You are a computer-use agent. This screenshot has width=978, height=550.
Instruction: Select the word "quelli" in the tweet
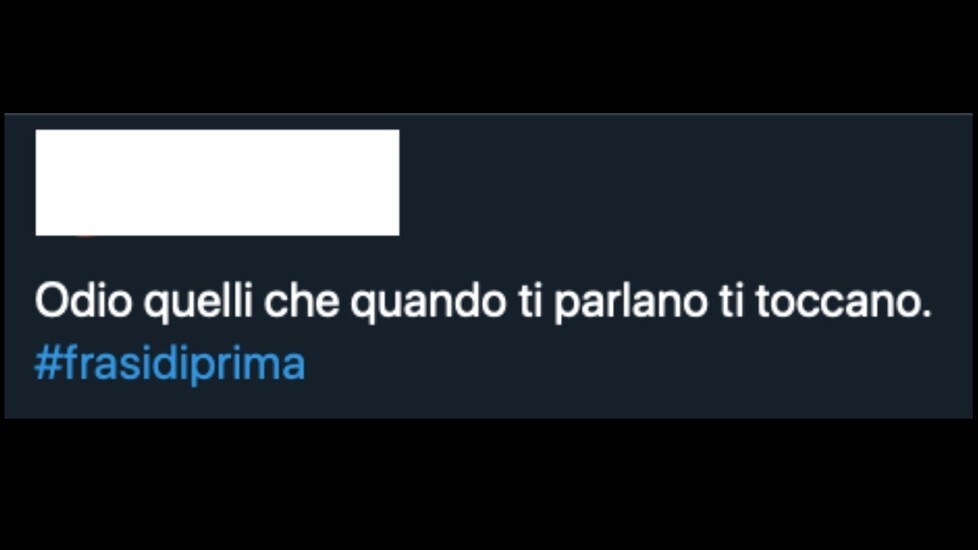[x=198, y=303]
